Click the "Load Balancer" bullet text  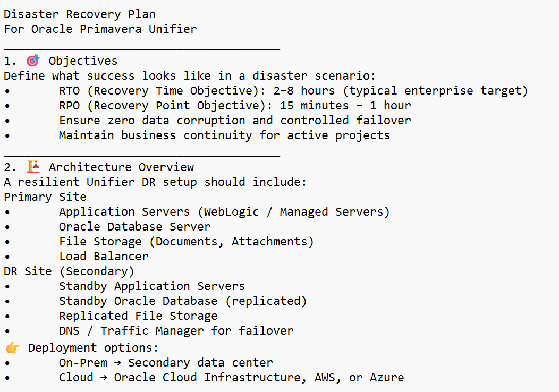click(104, 256)
